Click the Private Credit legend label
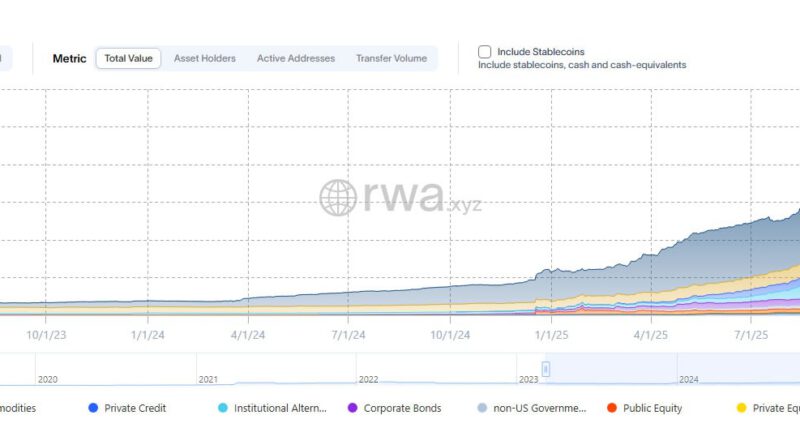The height and width of the screenshot is (445, 800). coord(135,408)
